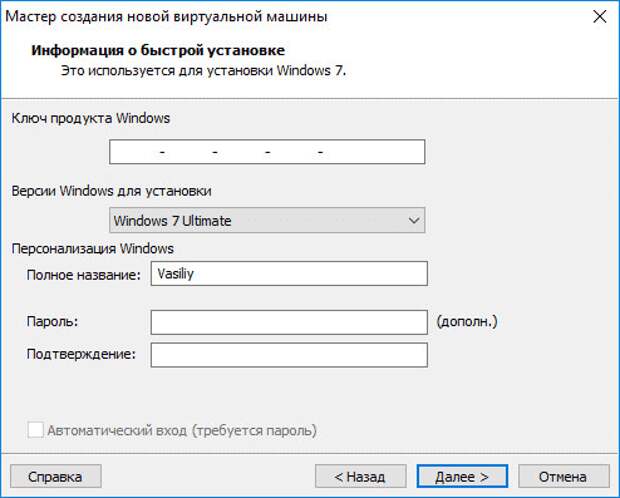Screen dimensions: 620x498
Task: Toggle the Автоматический вход checkbox
Action: tap(36, 430)
